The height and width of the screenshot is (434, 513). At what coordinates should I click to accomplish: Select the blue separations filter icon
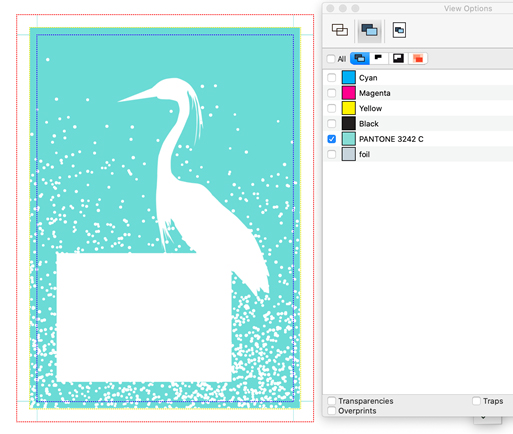pyautogui.click(x=360, y=59)
